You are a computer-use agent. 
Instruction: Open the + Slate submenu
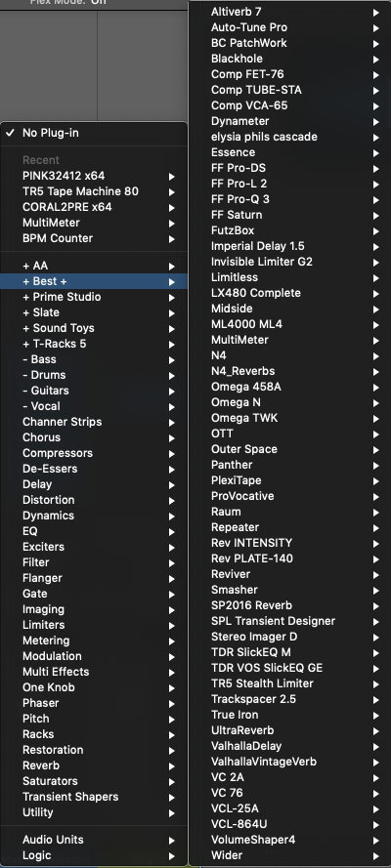point(94,312)
